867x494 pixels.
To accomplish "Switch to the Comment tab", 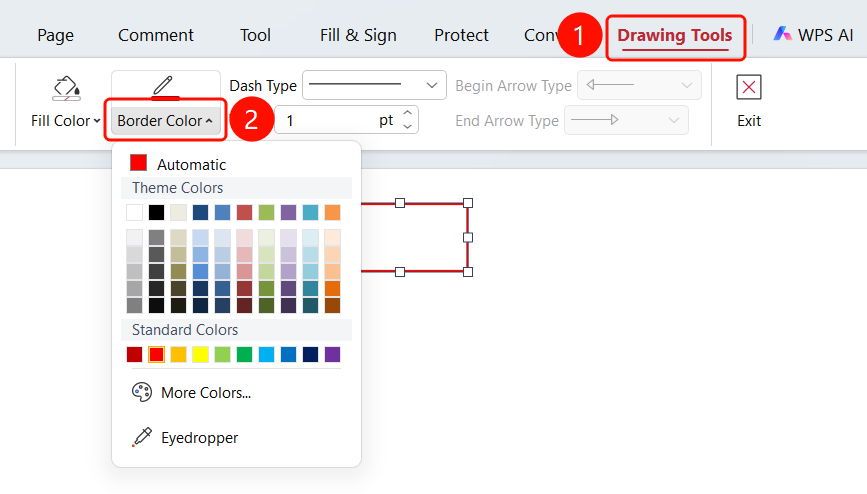I will (156, 35).
